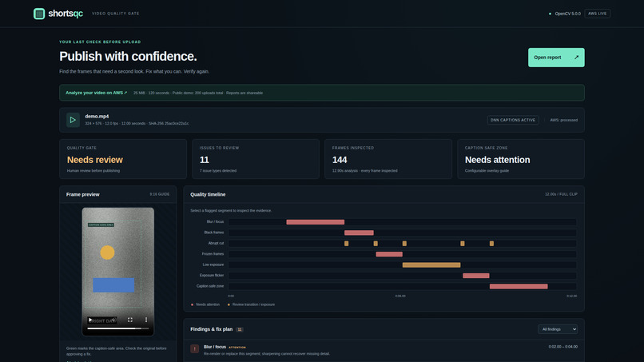Screen dimensions: 644x362
Task: Click the AWS LIVE badge
Action: (597, 14)
